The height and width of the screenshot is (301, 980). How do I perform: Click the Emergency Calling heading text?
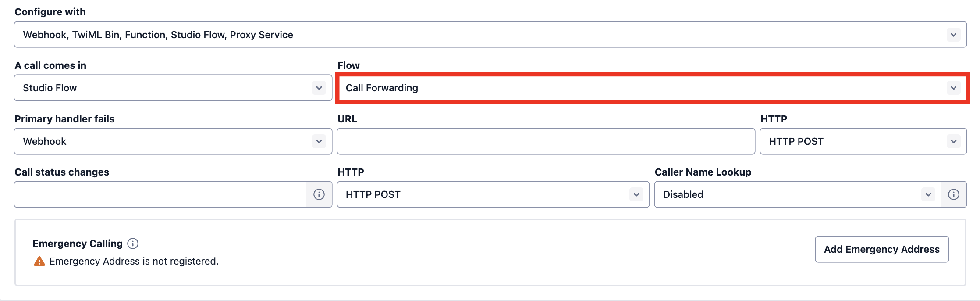pyautogui.click(x=78, y=244)
